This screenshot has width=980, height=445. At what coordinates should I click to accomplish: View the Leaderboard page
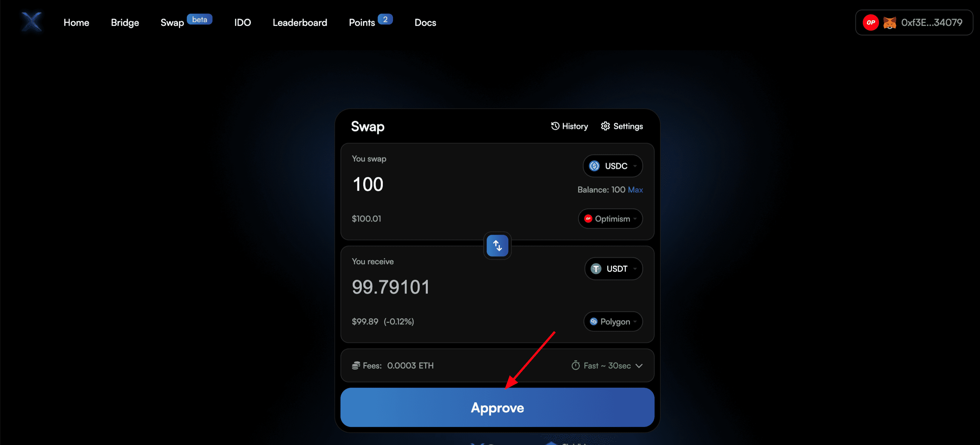coord(300,23)
